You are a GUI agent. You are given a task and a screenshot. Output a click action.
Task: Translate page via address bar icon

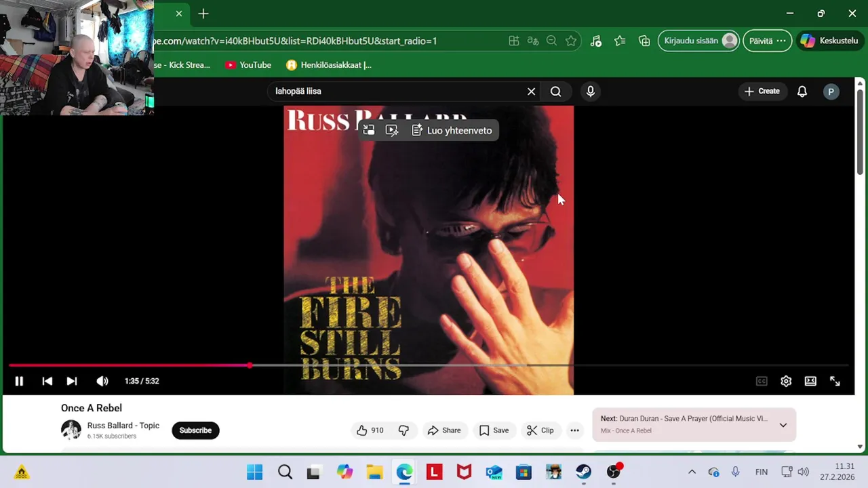(533, 41)
